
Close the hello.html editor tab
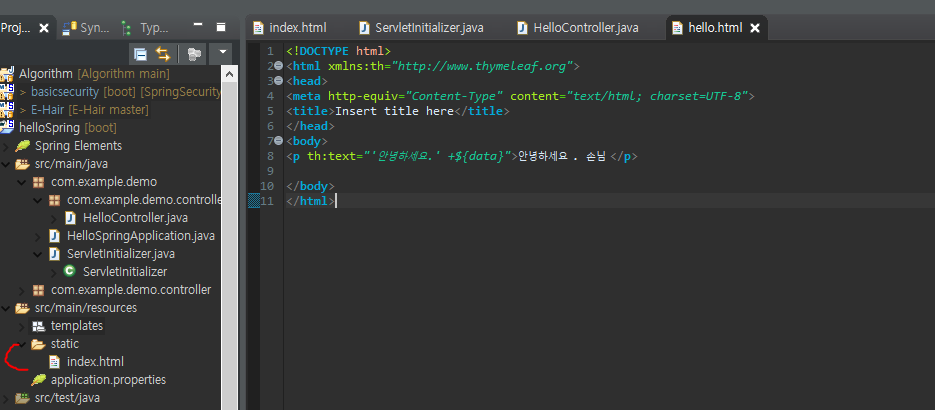click(x=755, y=28)
